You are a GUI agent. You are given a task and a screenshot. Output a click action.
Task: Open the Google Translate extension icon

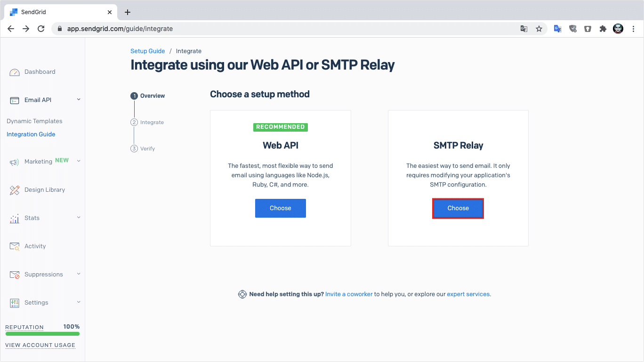pyautogui.click(x=557, y=29)
